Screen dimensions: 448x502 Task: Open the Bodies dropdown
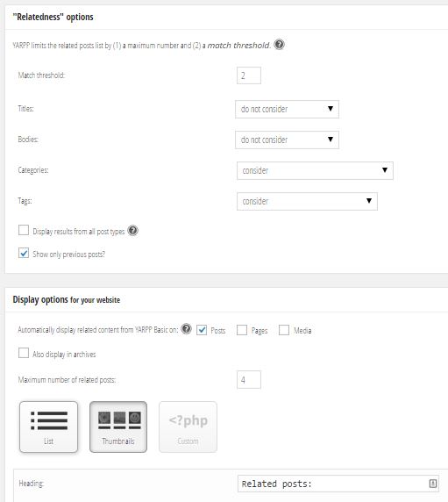[x=287, y=140]
